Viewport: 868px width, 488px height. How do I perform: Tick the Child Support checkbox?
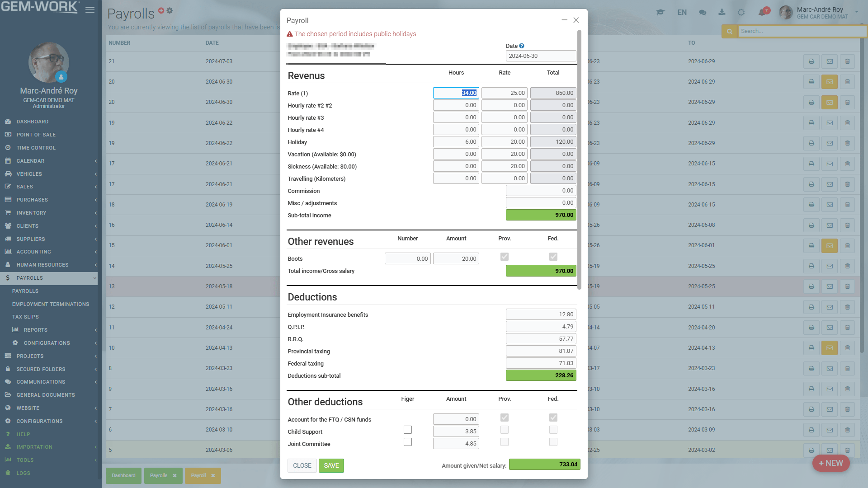[408, 430]
